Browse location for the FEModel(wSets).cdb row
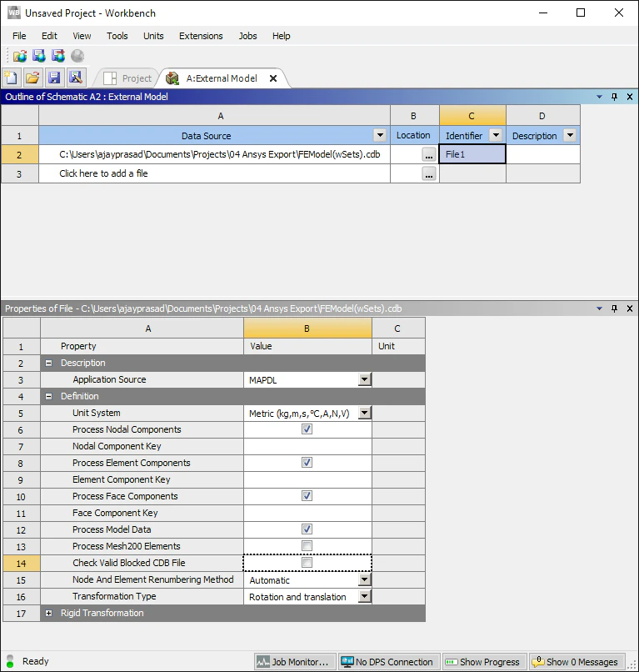The height and width of the screenshot is (672, 639). pos(429,154)
